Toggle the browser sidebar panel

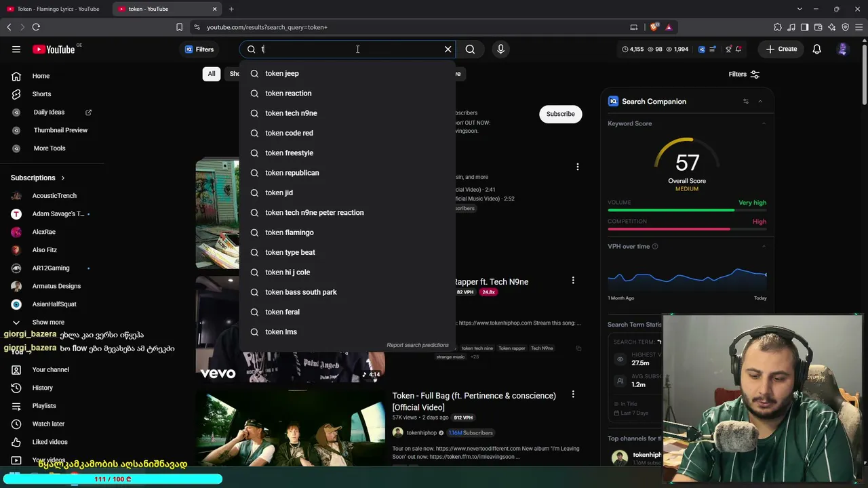pos(804,27)
